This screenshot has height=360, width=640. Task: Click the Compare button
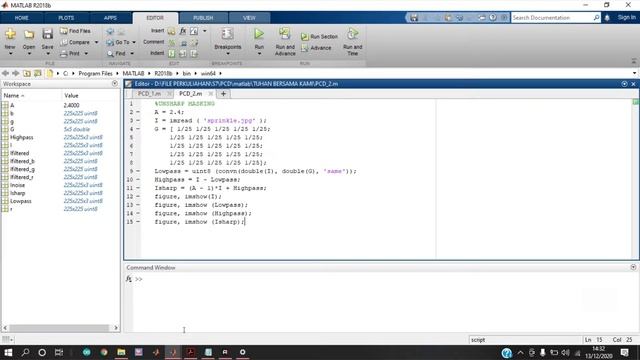coord(75,42)
